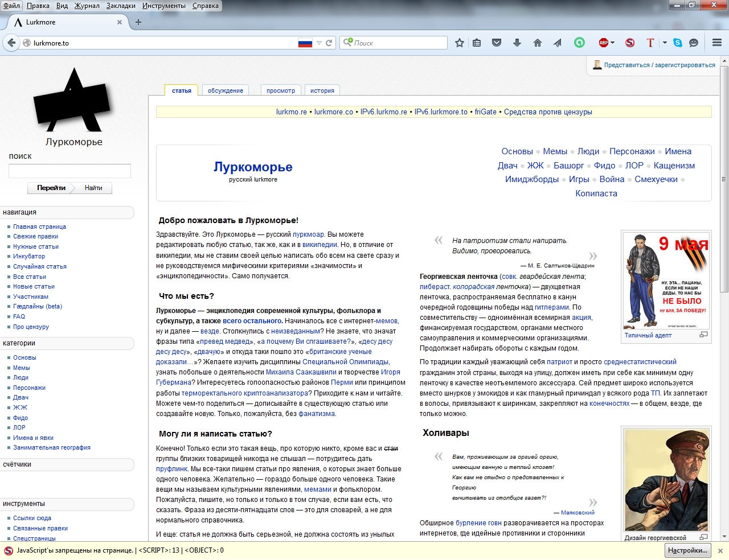Image resolution: width=729 pixels, height=560 pixels.
Task: Click into the wiki поиск input box
Action: coord(69,171)
